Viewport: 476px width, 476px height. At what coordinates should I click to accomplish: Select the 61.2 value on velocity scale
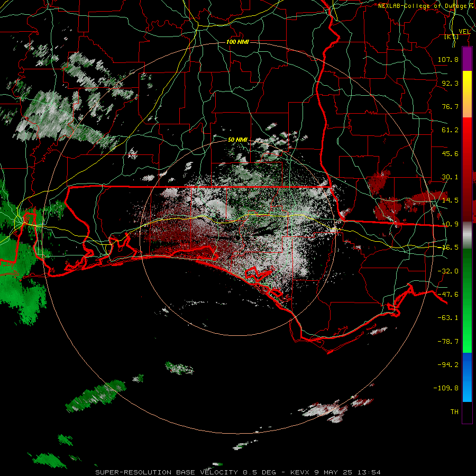pos(450,130)
